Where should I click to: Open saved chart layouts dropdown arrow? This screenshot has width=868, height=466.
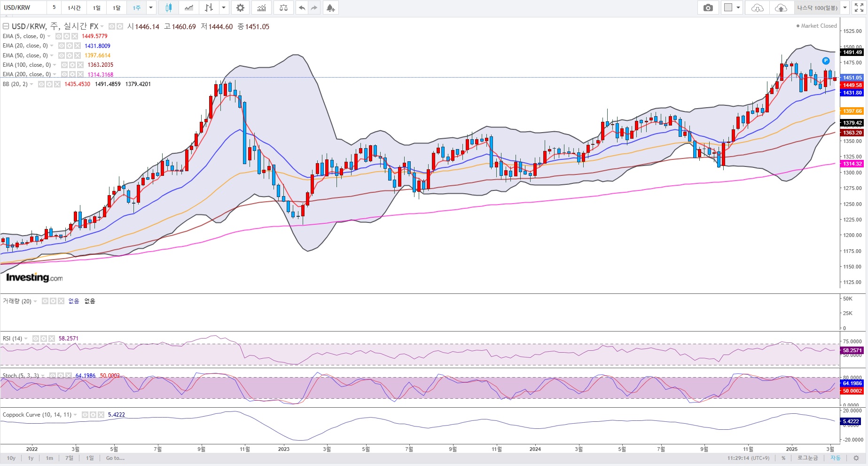click(845, 8)
